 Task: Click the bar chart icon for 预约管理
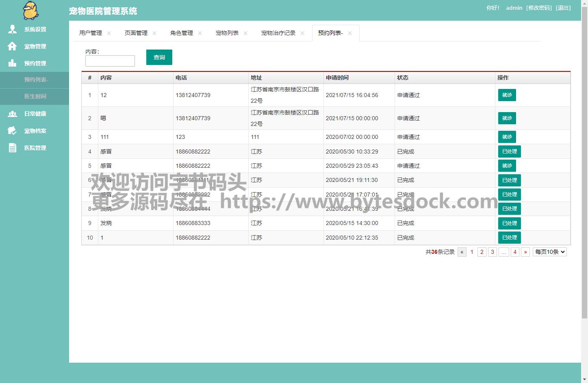(13, 63)
